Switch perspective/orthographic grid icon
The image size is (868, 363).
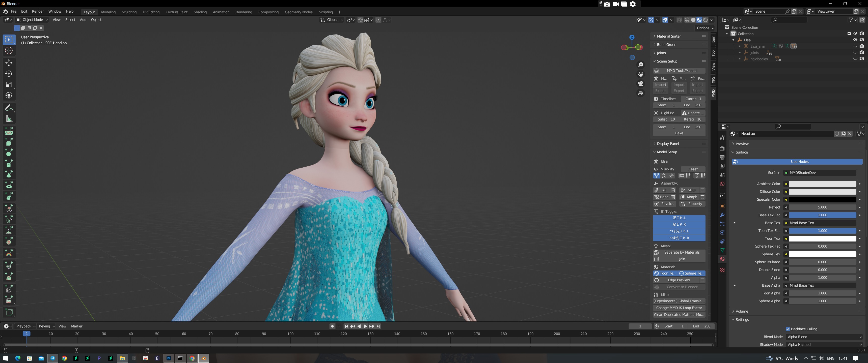click(641, 93)
